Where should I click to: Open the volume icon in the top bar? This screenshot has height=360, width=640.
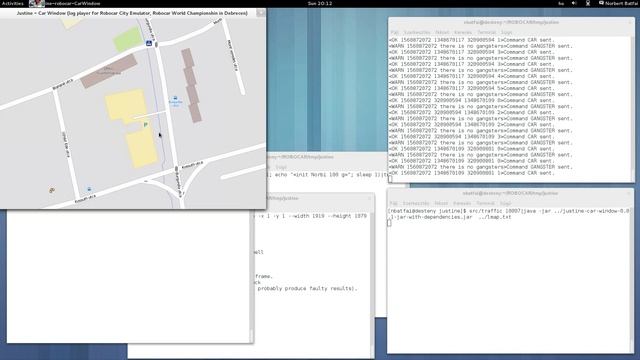point(574,3)
